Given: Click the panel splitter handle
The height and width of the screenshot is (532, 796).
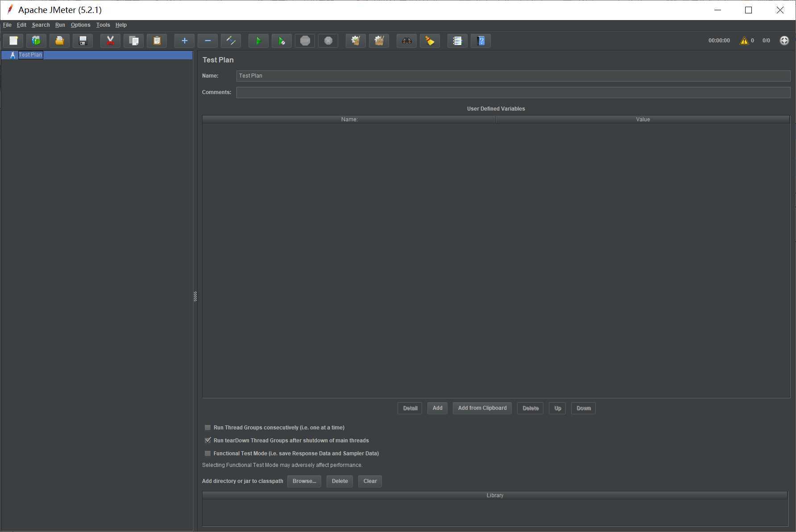Looking at the screenshot, I should (195, 297).
